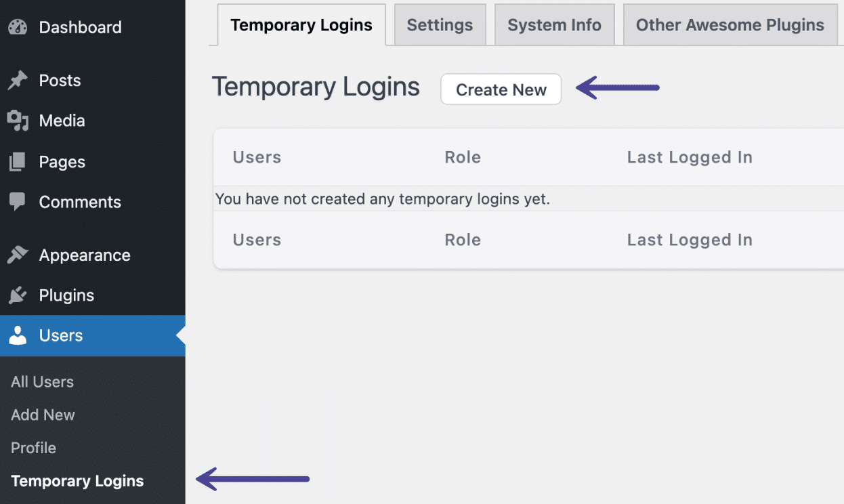Click the Last Logged In column header

[689, 156]
